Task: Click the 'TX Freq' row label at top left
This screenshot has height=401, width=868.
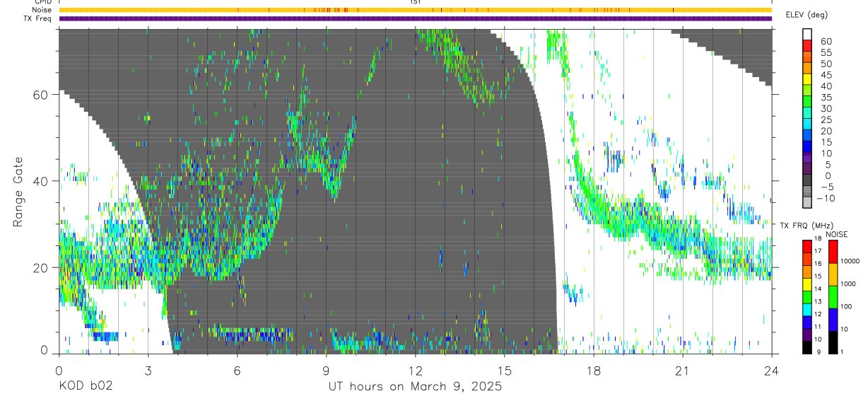Action: click(38, 18)
